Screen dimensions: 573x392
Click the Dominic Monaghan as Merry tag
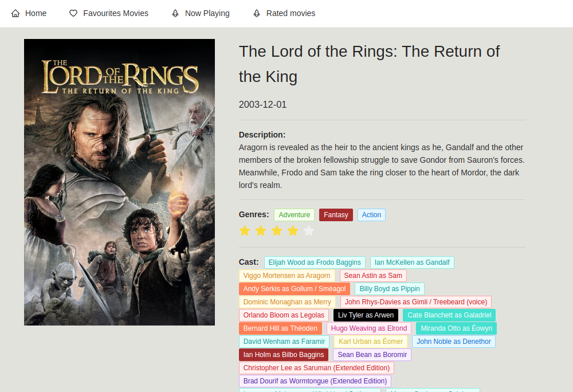pos(287,302)
